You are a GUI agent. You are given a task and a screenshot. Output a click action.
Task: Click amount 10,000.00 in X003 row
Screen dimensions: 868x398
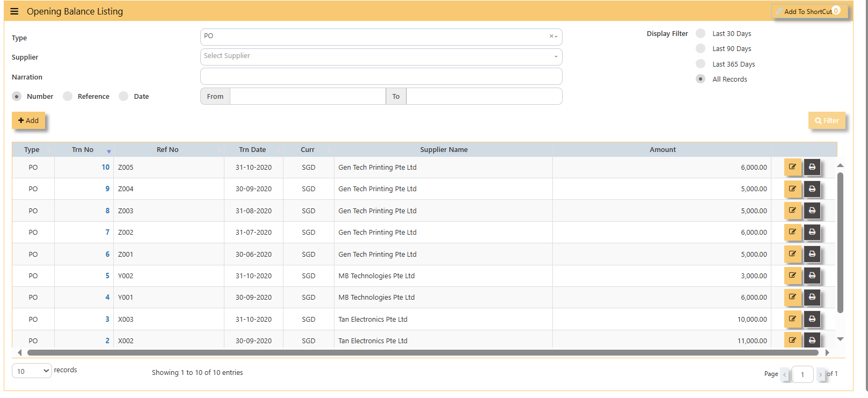[x=752, y=319]
